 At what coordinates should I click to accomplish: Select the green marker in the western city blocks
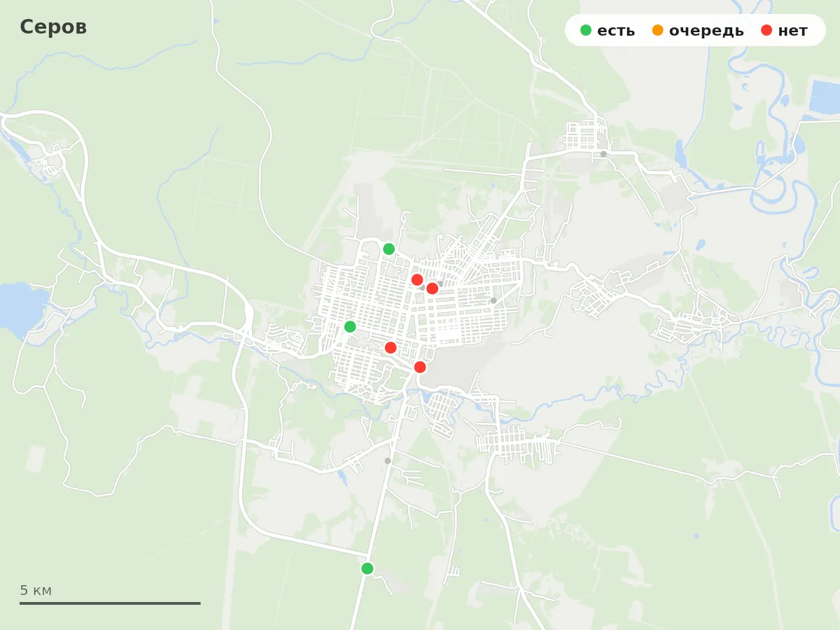pos(350,327)
